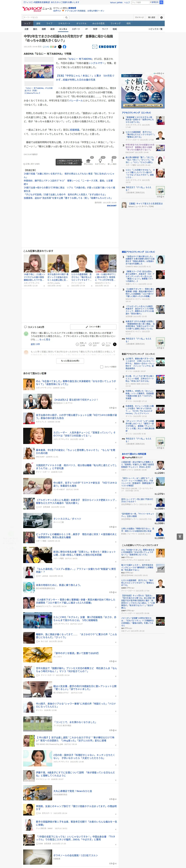Open the Yahoo! JAPAN news logo
This screenshot has height=868, width=186.
37,9
